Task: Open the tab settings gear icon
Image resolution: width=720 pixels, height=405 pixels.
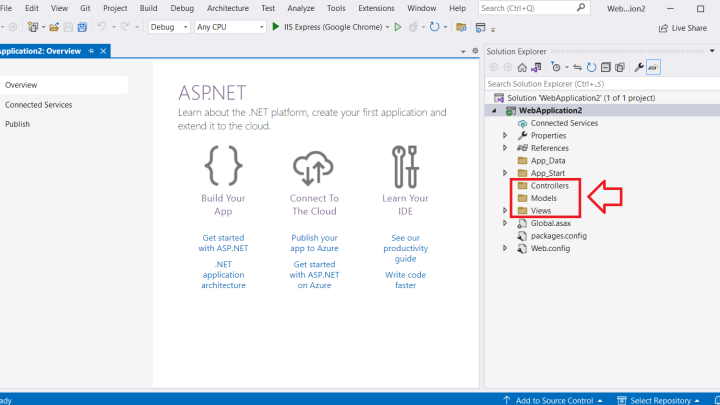Action: (475, 51)
